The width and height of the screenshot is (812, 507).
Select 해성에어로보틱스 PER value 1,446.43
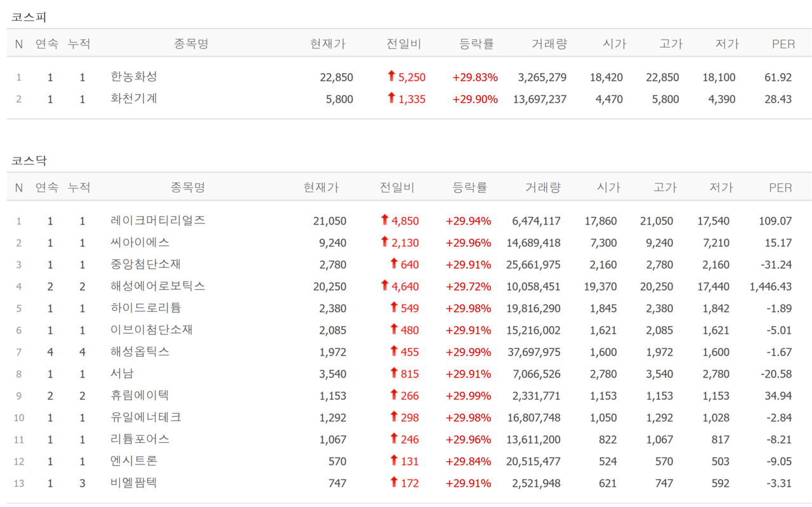(771, 286)
